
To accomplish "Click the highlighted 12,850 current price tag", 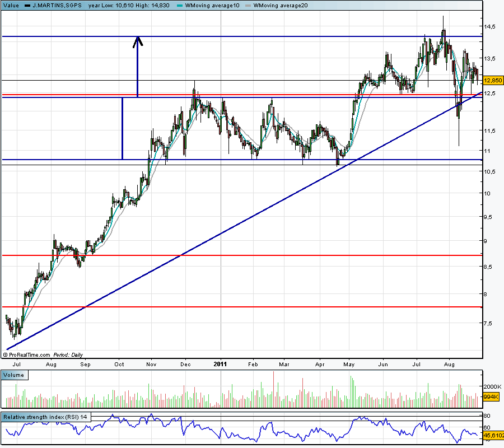I will coord(493,80).
